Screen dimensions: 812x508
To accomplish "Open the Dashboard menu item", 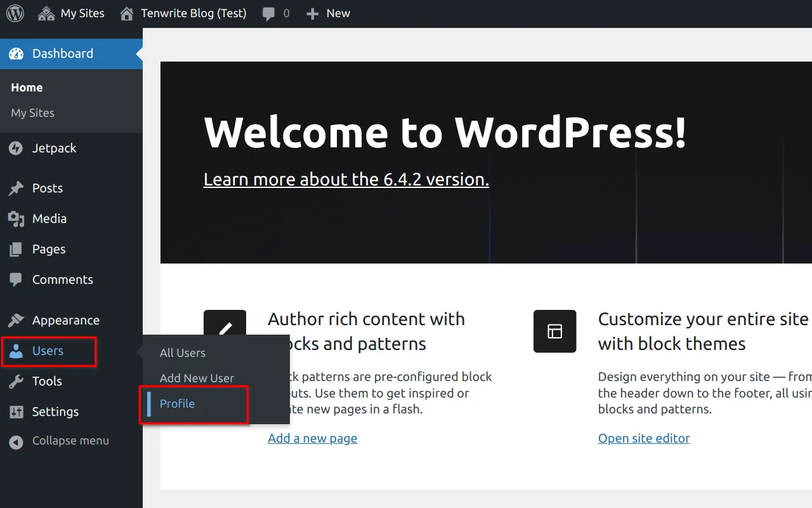I will [x=71, y=54].
